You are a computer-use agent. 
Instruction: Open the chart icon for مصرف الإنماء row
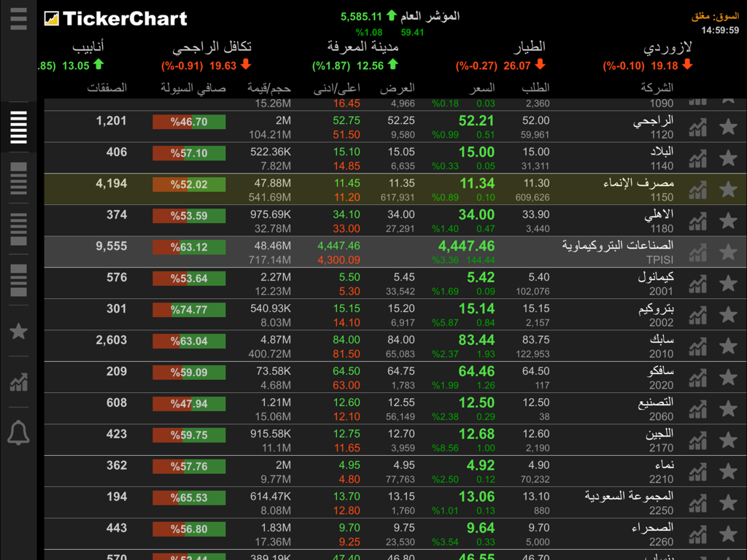pos(697,188)
